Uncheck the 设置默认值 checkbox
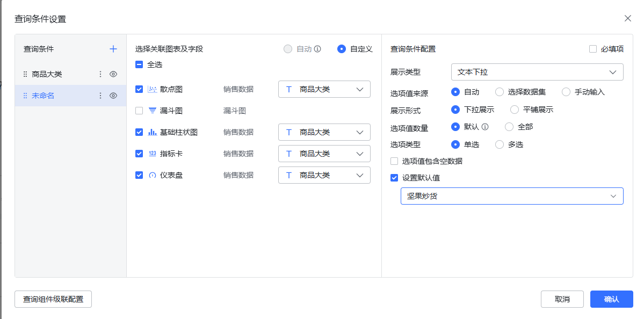 pos(394,178)
